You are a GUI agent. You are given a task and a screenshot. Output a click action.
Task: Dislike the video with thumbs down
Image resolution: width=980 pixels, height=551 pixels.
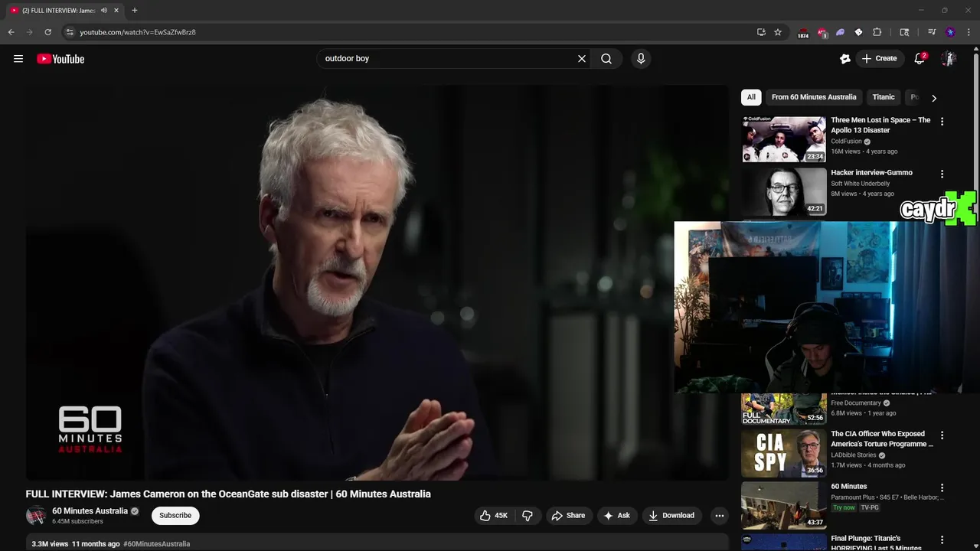528,516
